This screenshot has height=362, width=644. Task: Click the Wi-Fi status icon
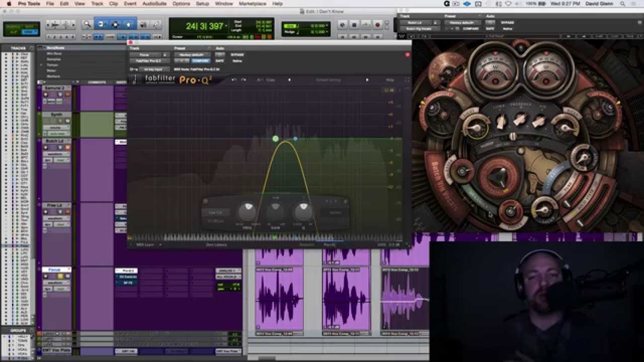pyautogui.click(x=508, y=4)
